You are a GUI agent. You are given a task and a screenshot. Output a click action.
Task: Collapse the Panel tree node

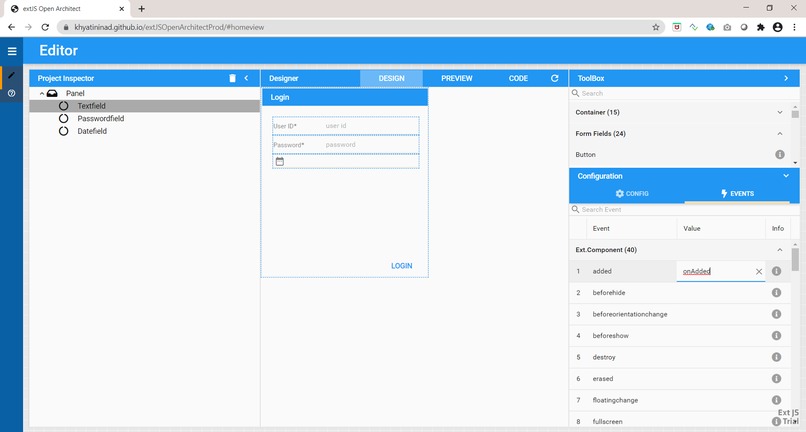[x=42, y=94]
